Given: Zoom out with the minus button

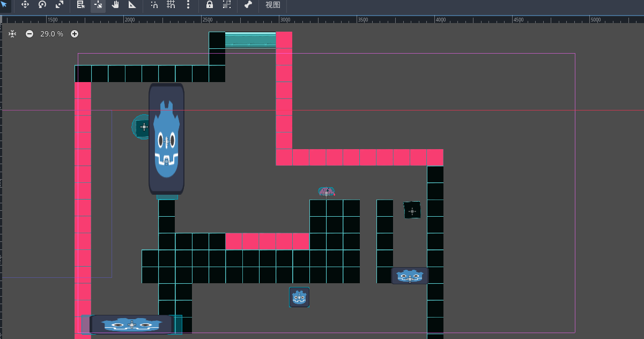Looking at the screenshot, I should coord(29,34).
